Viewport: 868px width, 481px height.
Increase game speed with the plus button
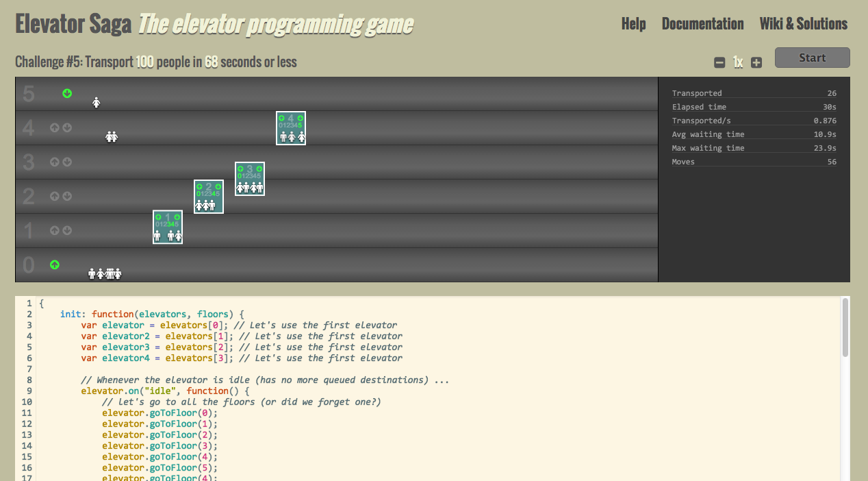pyautogui.click(x=756, y=62)
